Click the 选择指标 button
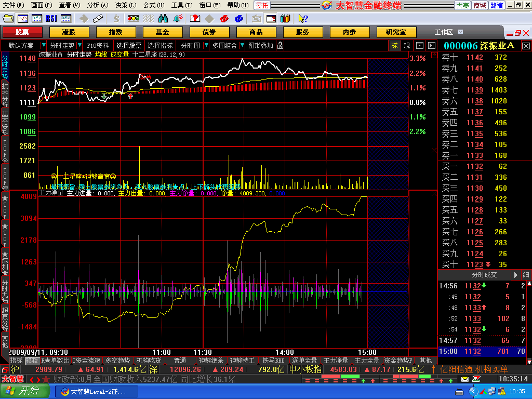 (161, 46)
